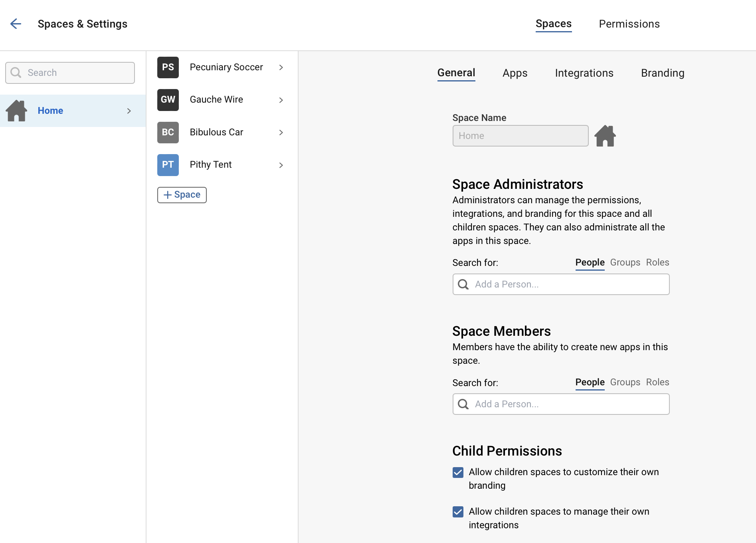756x543 pixels.
Task: Select Roles under Space Members
Action: pos(657,382)
